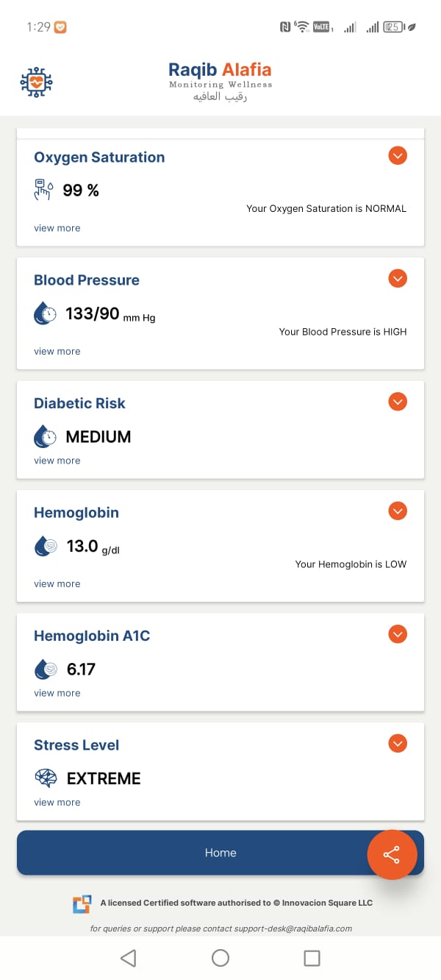Screen dimensions: 441x980
Task: Tap the Oxygen Saturation finger sensor icon
Action: point(43,190)
